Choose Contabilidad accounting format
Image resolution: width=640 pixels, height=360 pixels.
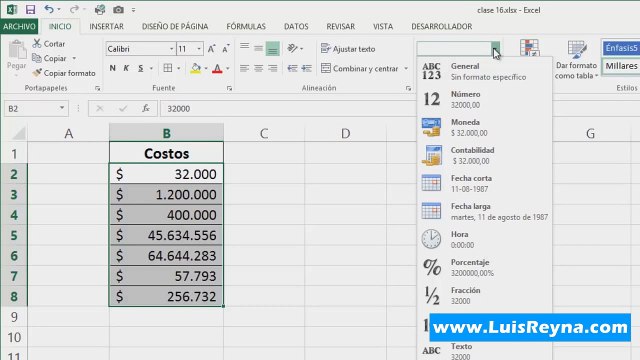(x=484, y=156)
